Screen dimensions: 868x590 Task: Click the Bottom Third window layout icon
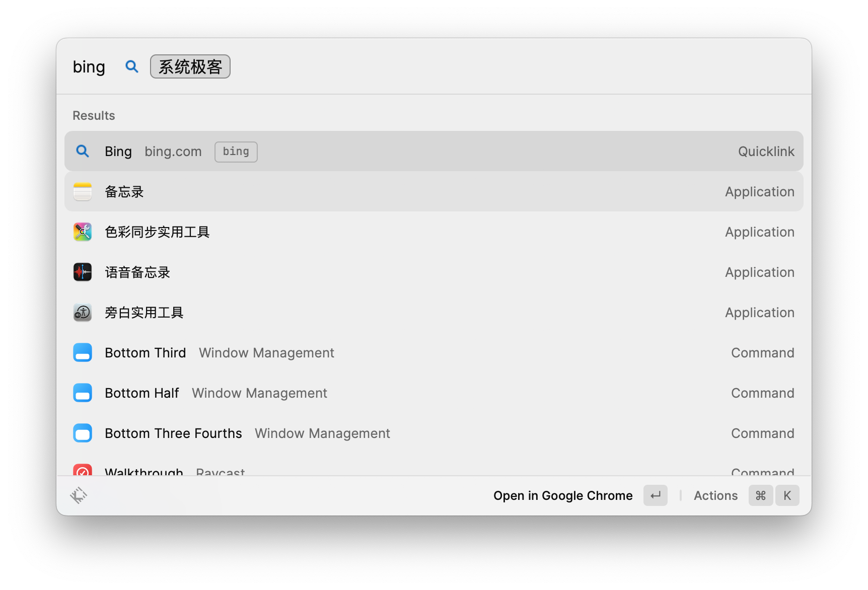click(x=83, y=352)
